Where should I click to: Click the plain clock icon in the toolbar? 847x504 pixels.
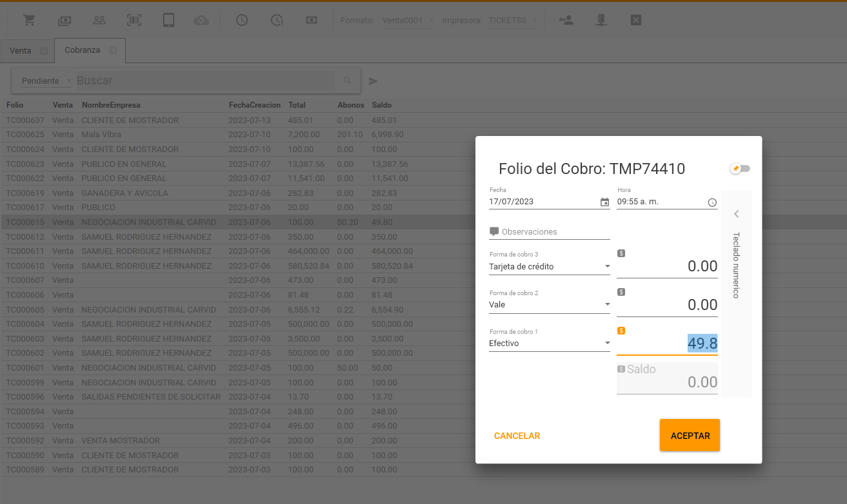coord(242,20)
